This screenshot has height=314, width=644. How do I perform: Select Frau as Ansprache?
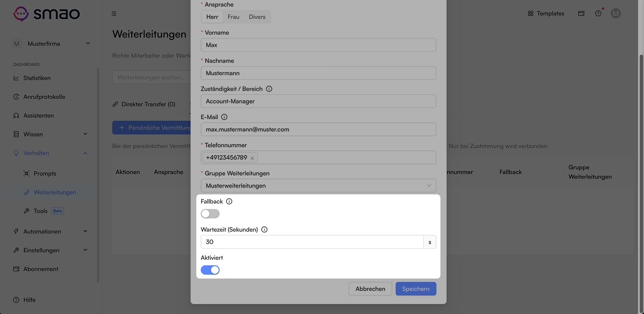(x=233, y=17)
